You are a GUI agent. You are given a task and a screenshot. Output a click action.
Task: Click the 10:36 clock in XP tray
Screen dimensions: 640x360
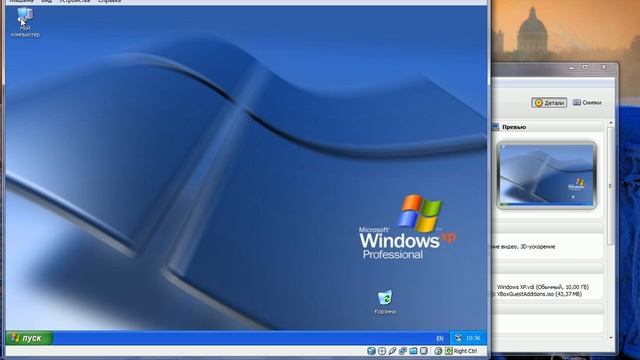(x=473, y=338)
